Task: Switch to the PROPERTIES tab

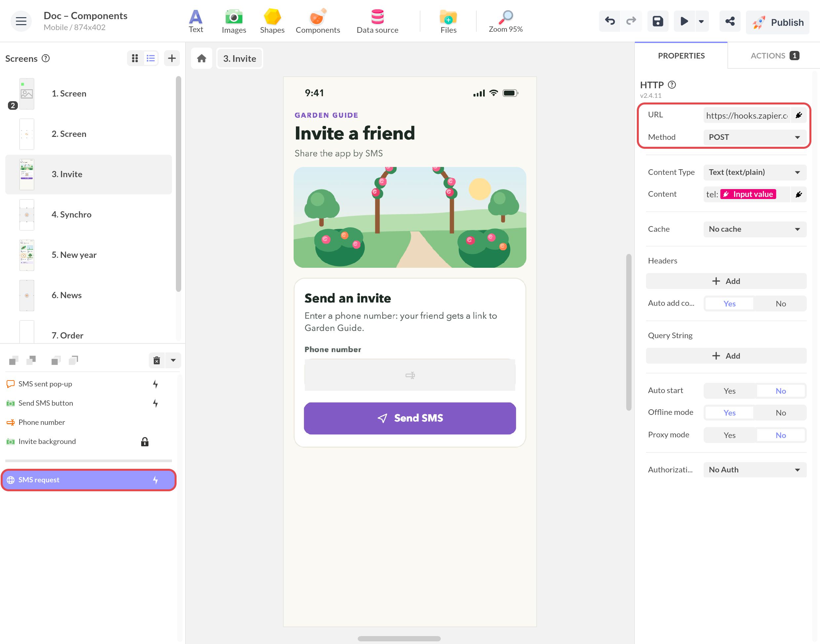Action: pos(681,56)
